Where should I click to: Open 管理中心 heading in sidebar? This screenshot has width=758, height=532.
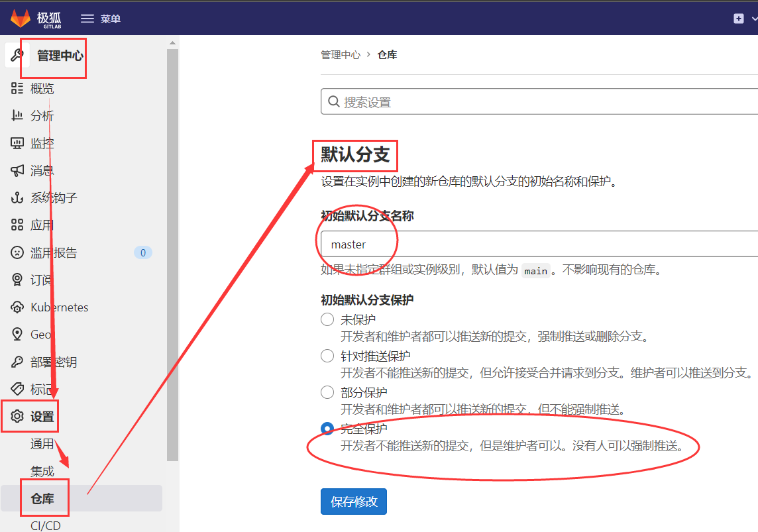tap(60, 56)
